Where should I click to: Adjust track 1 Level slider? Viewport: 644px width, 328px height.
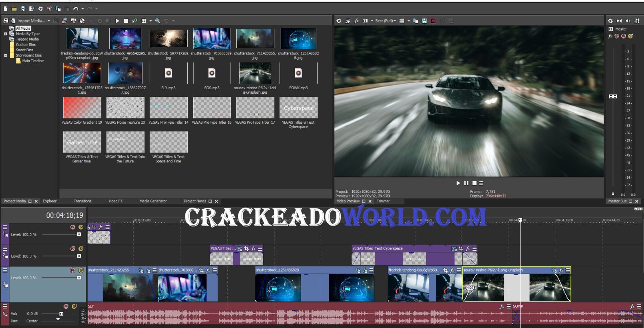coord(79,234)
